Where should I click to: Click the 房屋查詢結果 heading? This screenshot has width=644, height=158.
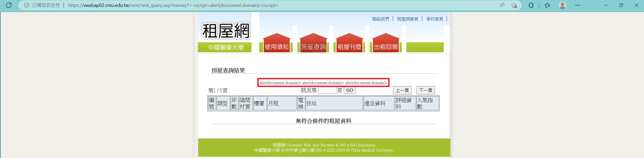tap(228, 70)
